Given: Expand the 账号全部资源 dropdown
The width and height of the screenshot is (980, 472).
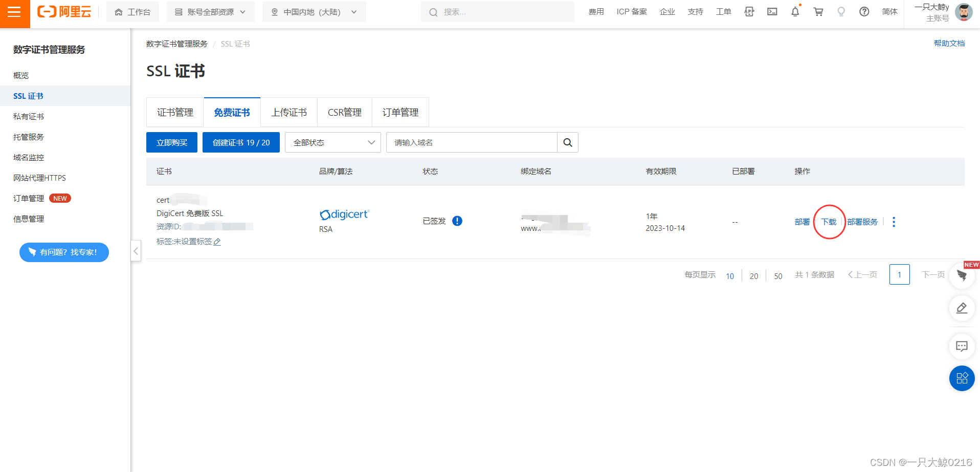Looking at the screenshot, I should (210, 12).
